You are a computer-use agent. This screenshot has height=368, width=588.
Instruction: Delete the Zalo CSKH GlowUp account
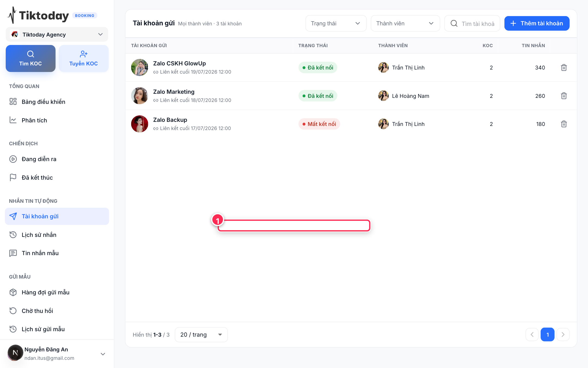click(564, 68)
